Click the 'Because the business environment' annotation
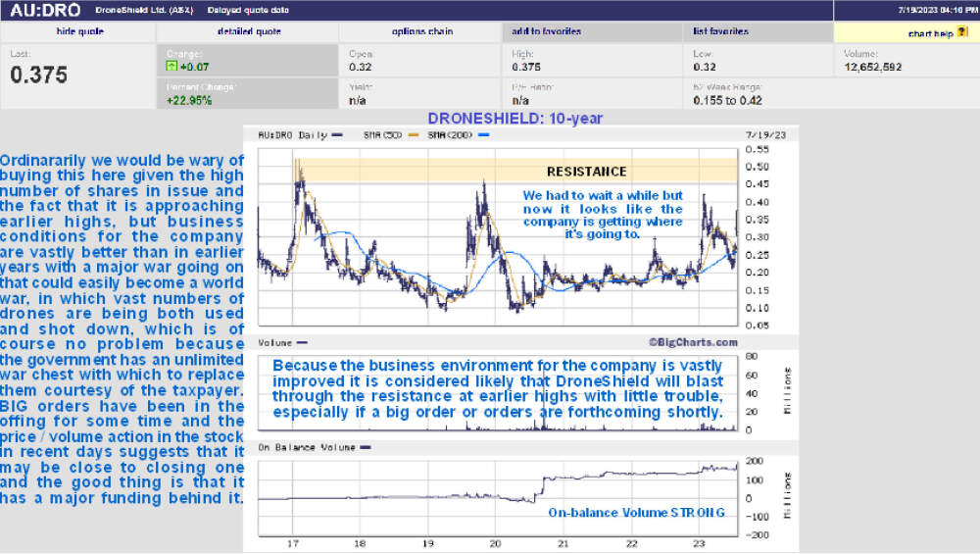The image size is (980, 554). coord(498,388)
